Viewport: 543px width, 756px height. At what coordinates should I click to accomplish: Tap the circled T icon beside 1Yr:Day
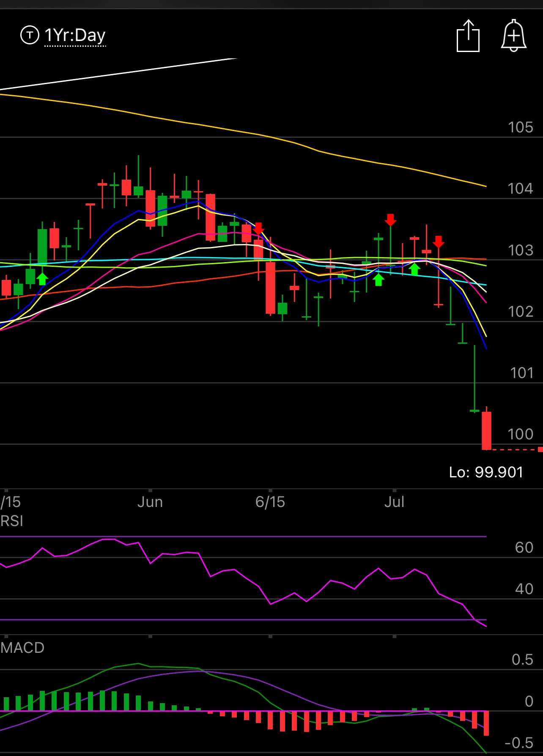pos(30,35)
